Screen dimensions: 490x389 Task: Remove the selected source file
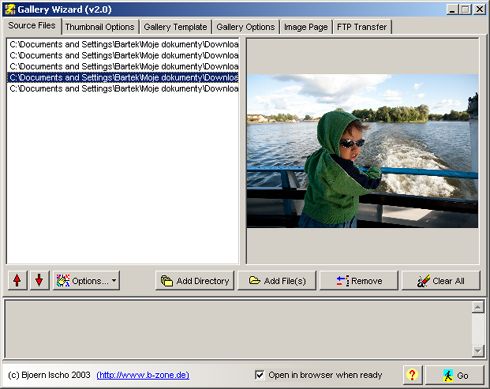tap(359, 281)
